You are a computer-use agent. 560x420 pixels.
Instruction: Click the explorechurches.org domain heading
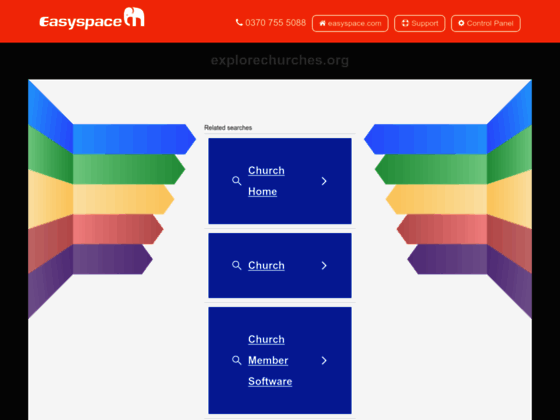pos(280,60)
